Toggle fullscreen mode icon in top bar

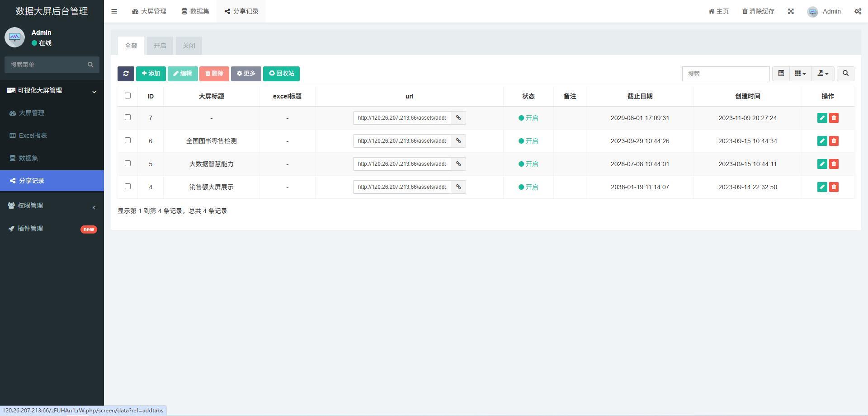(x=791, y=11)
